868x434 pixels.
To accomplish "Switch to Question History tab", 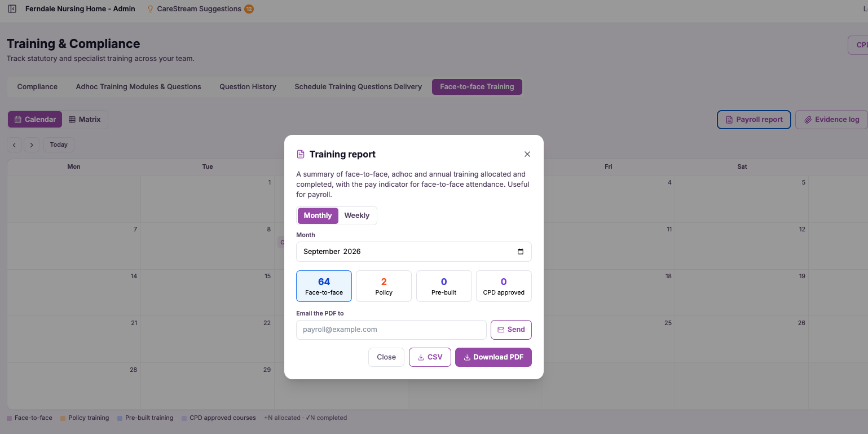I will (x=248, y=87).
